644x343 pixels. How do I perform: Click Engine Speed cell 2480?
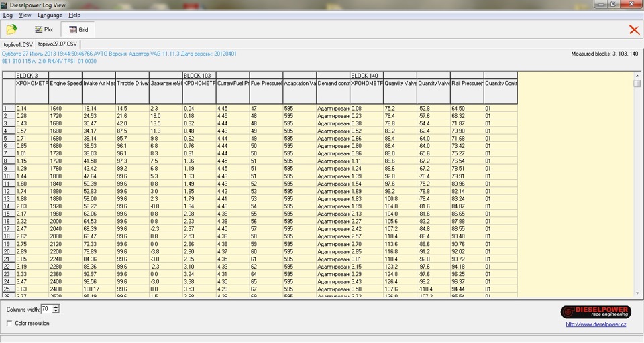tap(66, 289)
